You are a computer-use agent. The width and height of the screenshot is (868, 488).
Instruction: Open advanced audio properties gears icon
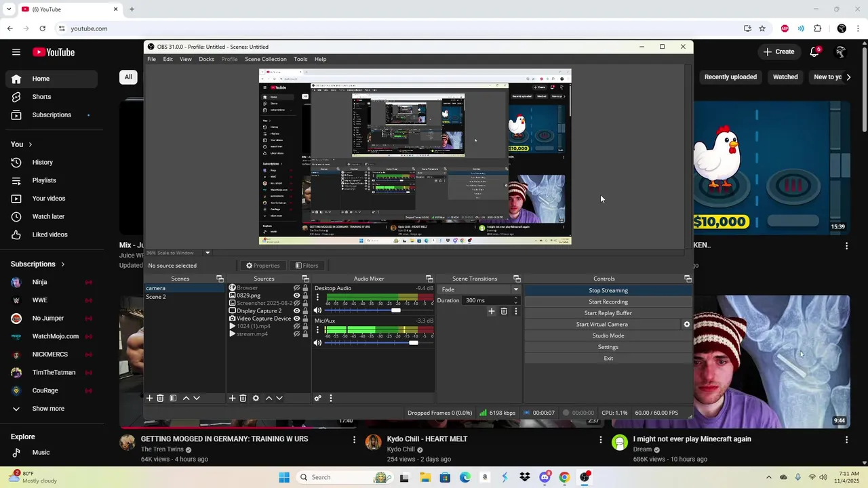click(317, 398)
